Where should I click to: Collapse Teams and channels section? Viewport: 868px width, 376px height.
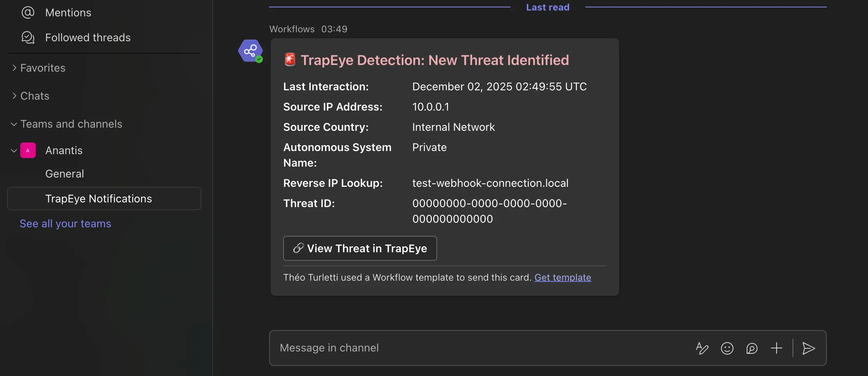[x=14, y=124]
